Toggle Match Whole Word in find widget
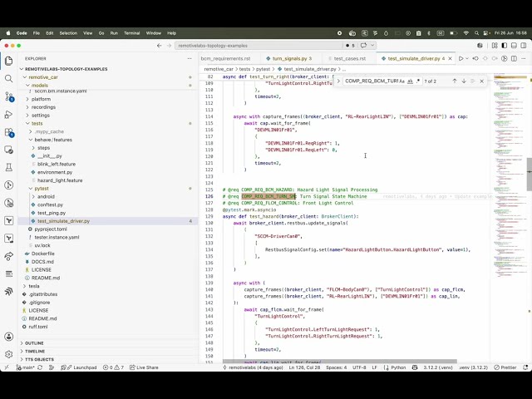The height and width of the screenshot is (399, 532). point(410,81)
